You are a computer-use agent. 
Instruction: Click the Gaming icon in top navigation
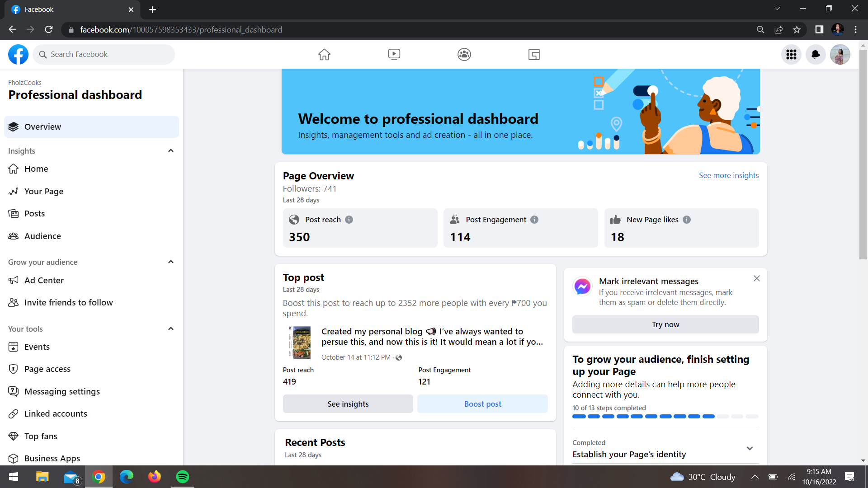click(534, 55)
